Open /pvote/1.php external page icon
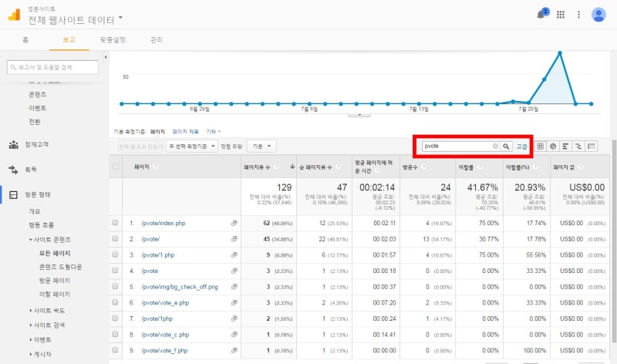This screenshot has height=364, width=617. click(x=234, y=254)
